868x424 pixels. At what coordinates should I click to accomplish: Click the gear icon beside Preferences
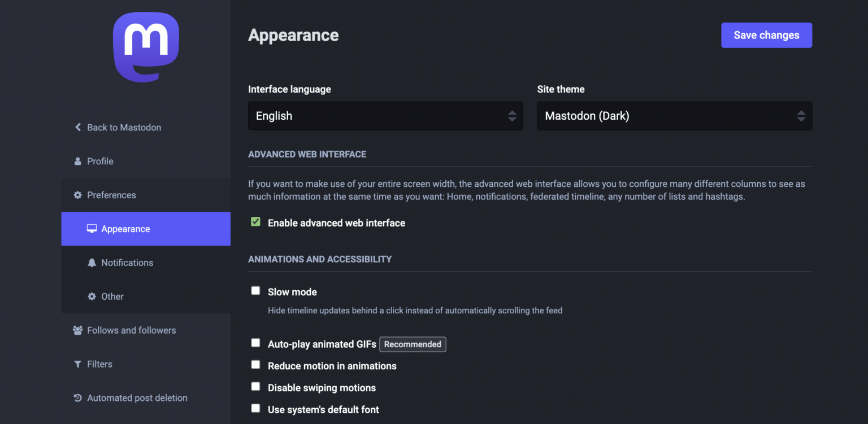click(78, 195)
